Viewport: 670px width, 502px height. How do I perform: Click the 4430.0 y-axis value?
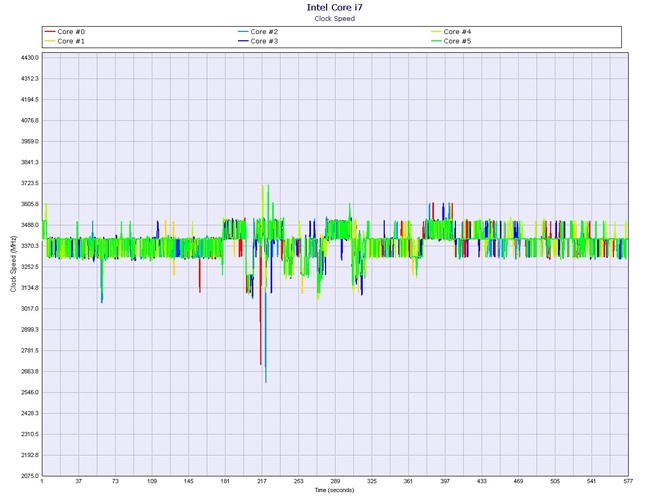point(30,57)
